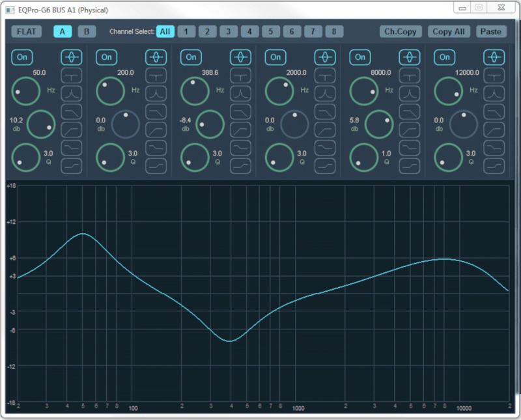This screenshot has width=521, height=420.
Task: Click the Ch.Copy button
Action: coord(401,31)
